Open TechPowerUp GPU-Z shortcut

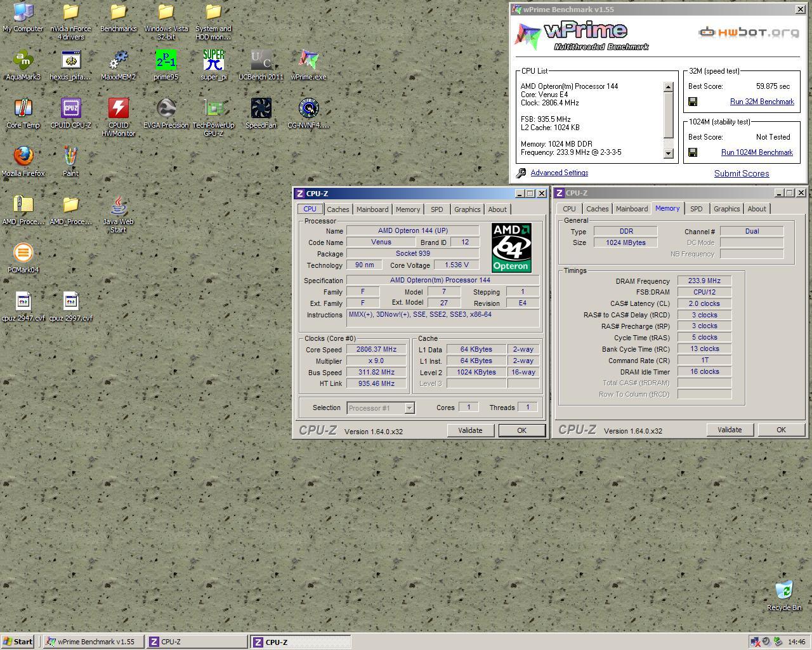[213, 117]
